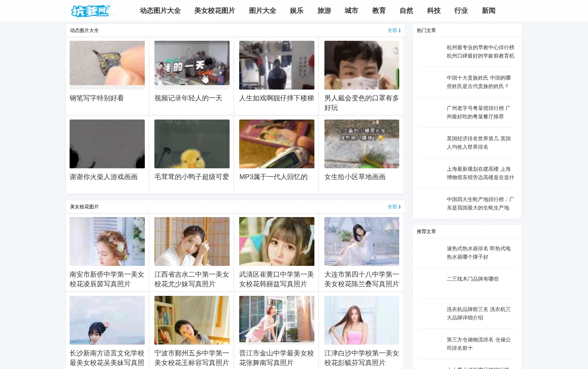Viewport: 588px width, 369px height.
Task: Open the 洗衣机品牌前三名 article
Action: coord(479,313)
